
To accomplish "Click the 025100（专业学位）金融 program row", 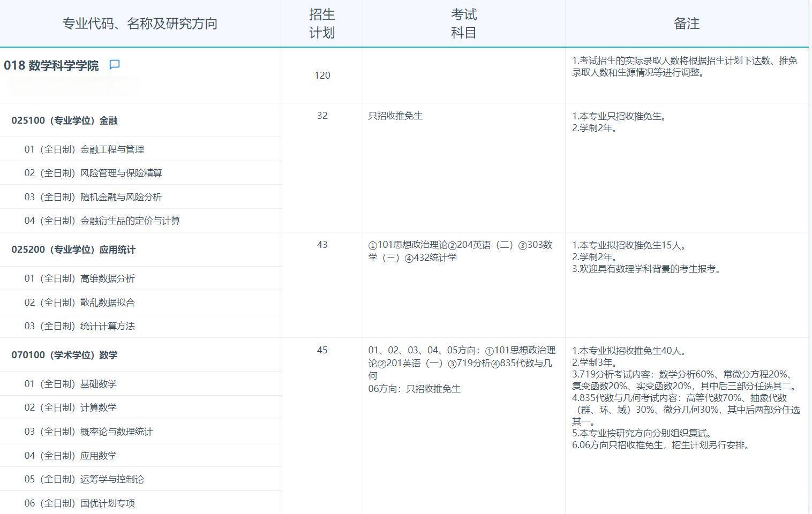I will (65, 120).
